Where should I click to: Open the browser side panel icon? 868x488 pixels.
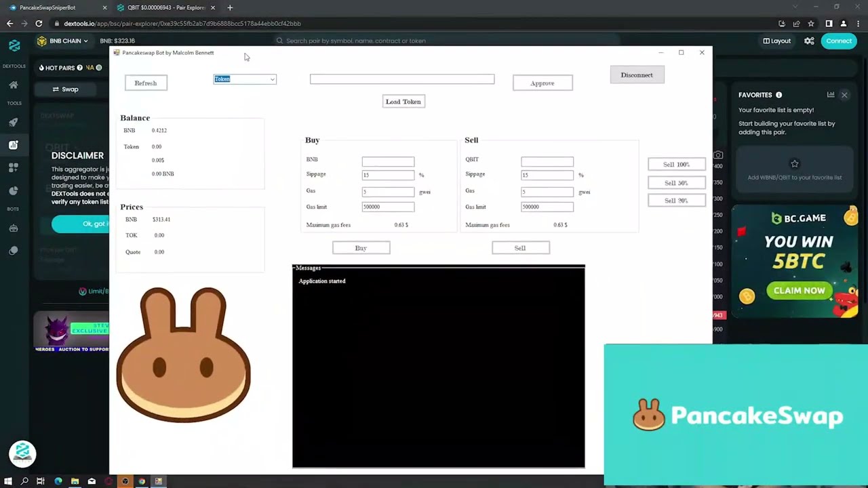click(x=829, y=24)
